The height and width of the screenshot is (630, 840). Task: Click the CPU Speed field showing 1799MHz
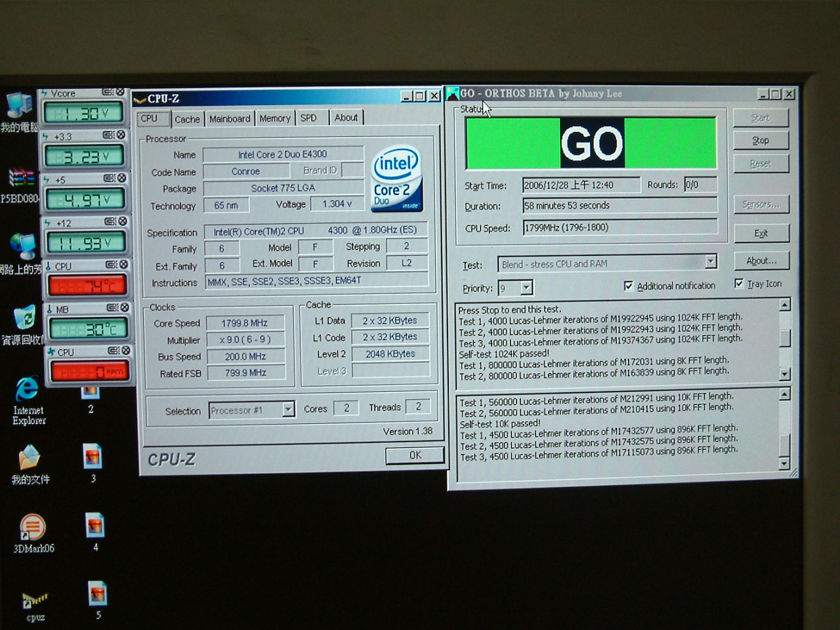point(619,228)
